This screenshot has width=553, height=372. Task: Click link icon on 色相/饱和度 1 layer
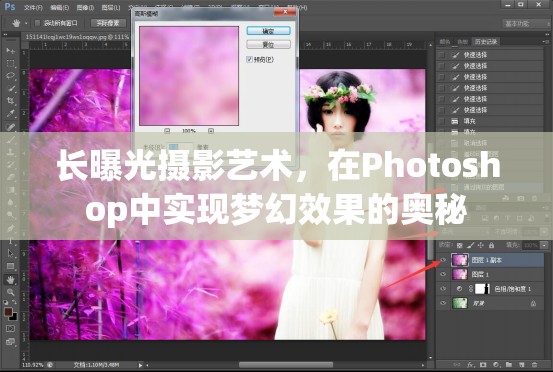(470, 289)
